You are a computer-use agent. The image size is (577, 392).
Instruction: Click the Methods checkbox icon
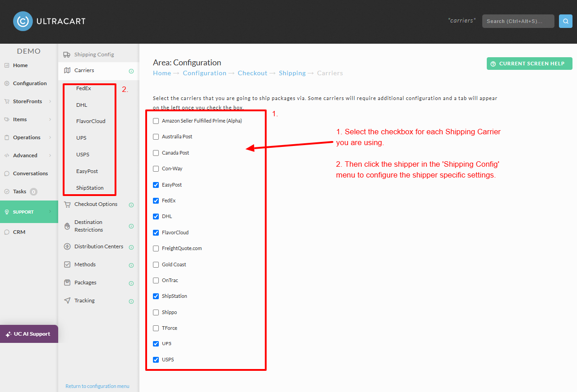(x=67, y=264)
